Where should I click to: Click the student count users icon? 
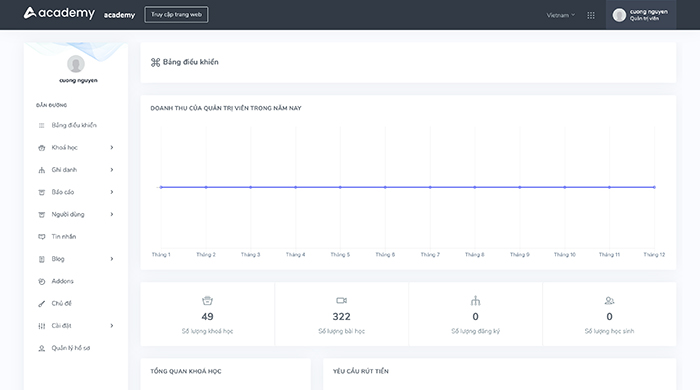pos(609,301)
